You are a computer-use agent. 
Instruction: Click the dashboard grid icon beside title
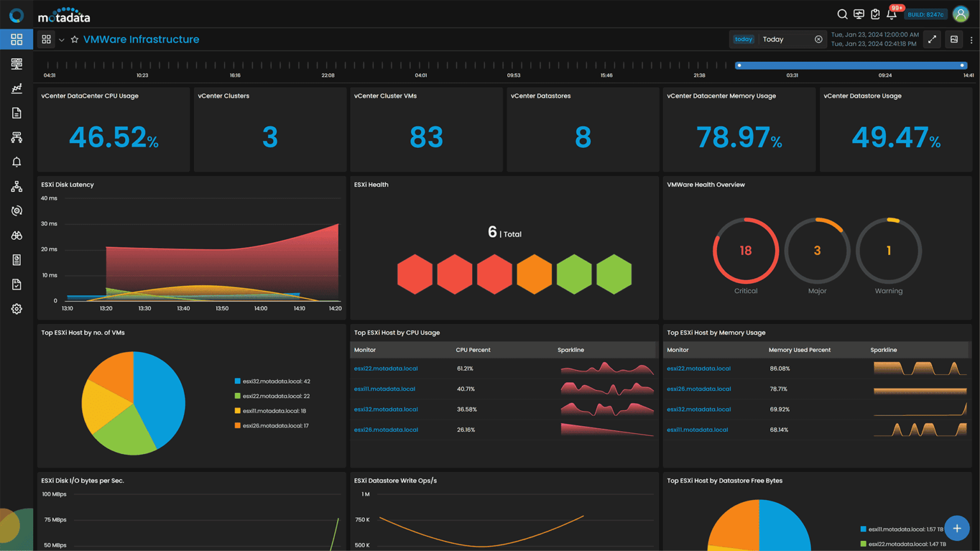pos(46,40)
